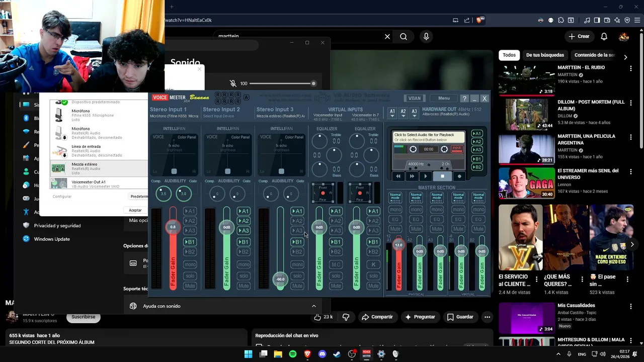Toggle mono on Stereo Input 3

tap(297, 264)
